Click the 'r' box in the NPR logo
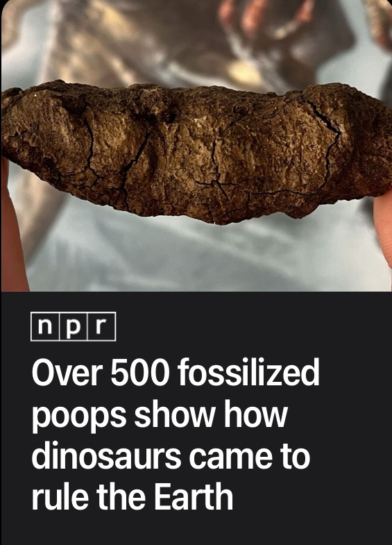Viewport: 392px width, 545px height. pyautogui.click(x=101, y=326)
